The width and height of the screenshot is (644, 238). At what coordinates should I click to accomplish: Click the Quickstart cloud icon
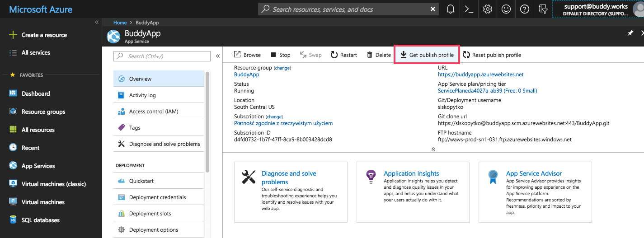pos(121,181)
